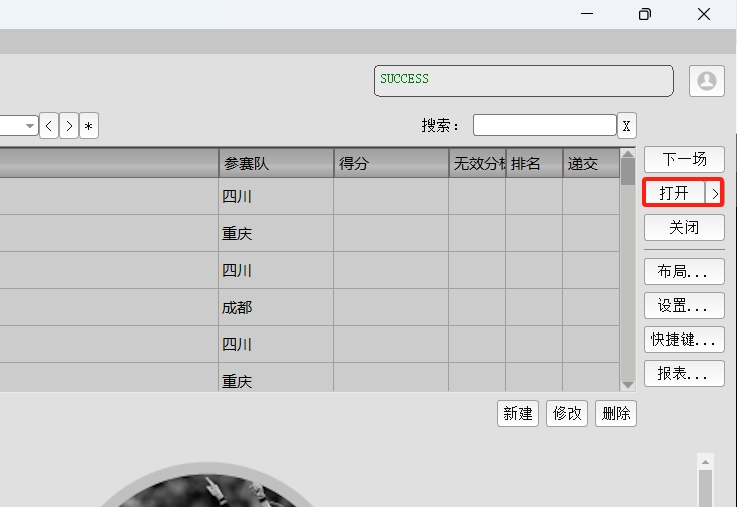Image resolution: width=737 pixels, height=507 pixels.
Task: Go to previous item with left arrow
Action: (x=49, y=126)
